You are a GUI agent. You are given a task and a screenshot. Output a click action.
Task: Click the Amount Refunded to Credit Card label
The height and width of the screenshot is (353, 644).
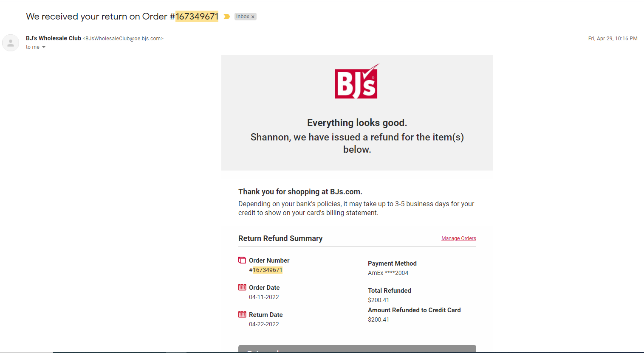point(414,310)
